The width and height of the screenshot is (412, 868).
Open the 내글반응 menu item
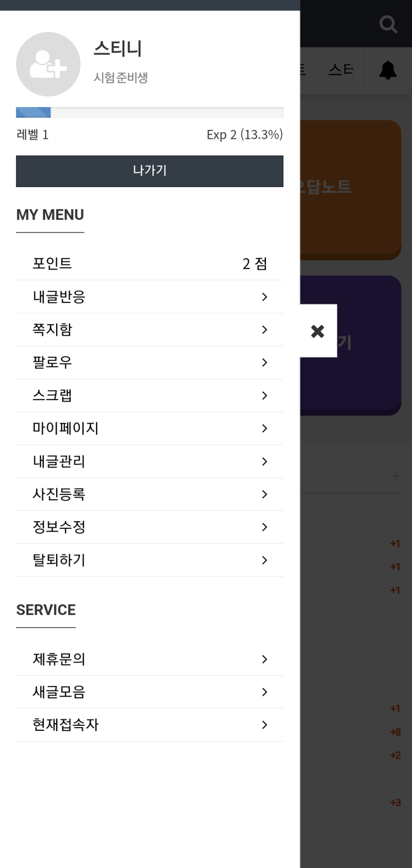click(x=59, y=297)
